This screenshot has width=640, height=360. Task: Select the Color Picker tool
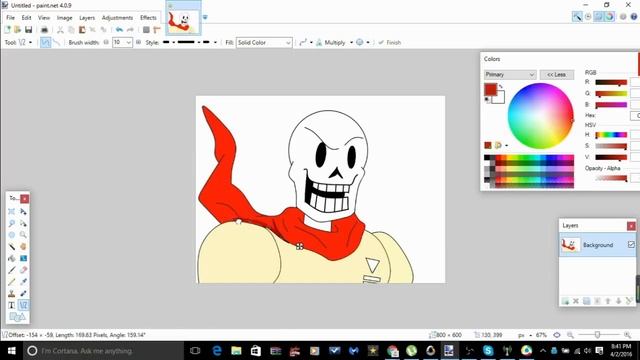click(x=23, y=282)
